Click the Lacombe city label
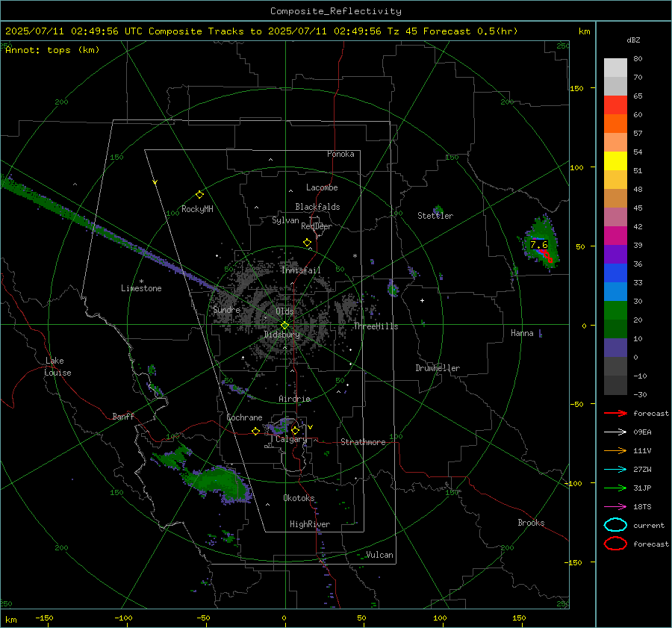The image size is (672, 628). [322, 187]
